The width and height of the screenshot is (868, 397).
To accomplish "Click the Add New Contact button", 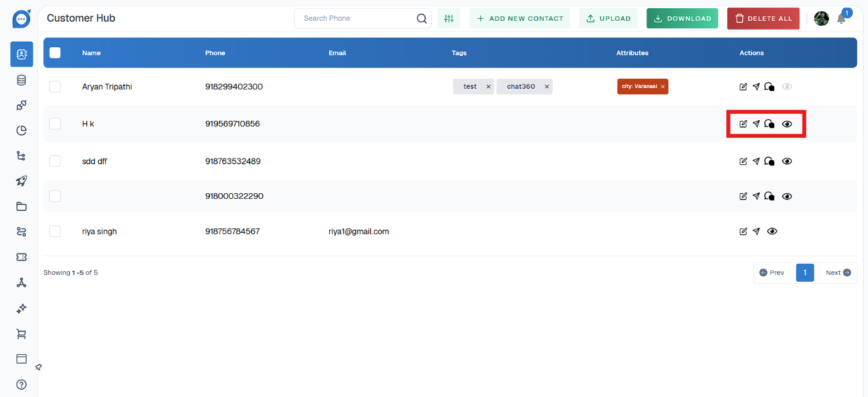I will point(520,19).
